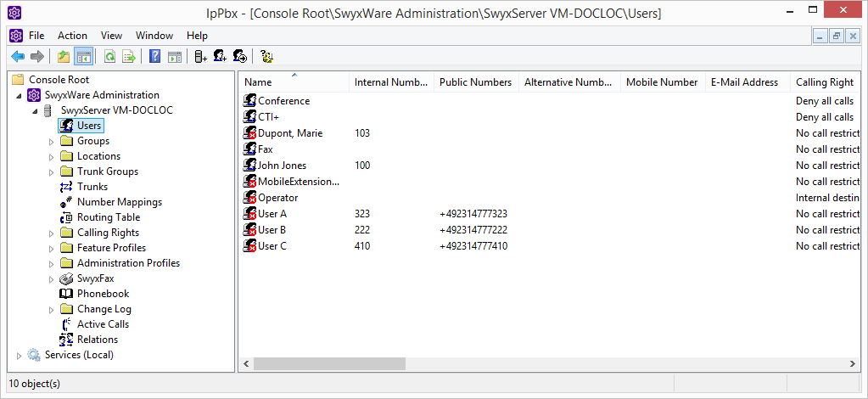Click the Back arrow in the toolbar

[x=17, y=57]
